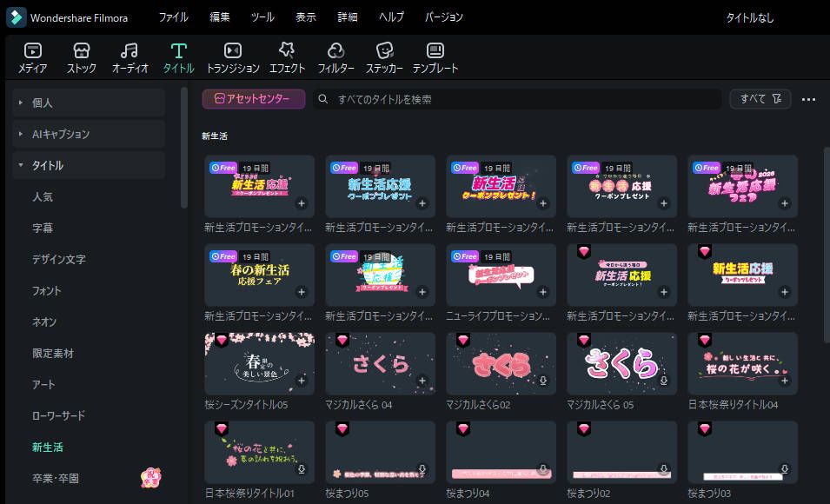Open the オーディオ panel icon

tap(129, 57)
